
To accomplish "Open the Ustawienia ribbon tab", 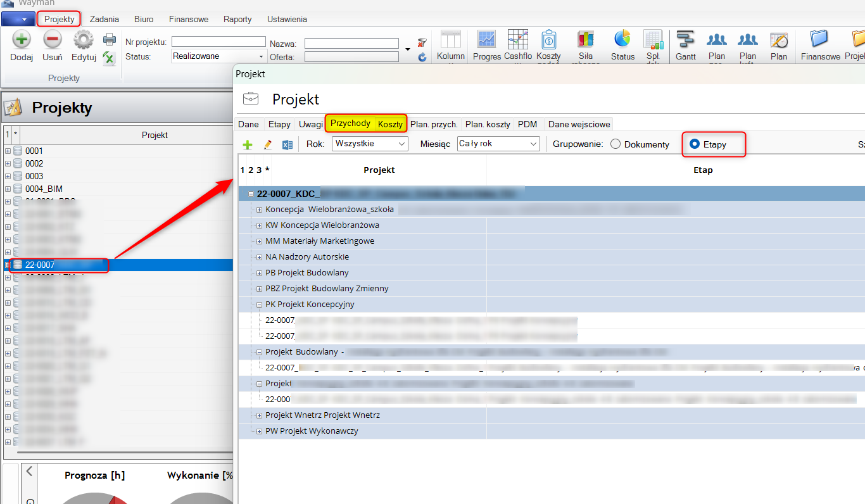I will tap(287, 19).
